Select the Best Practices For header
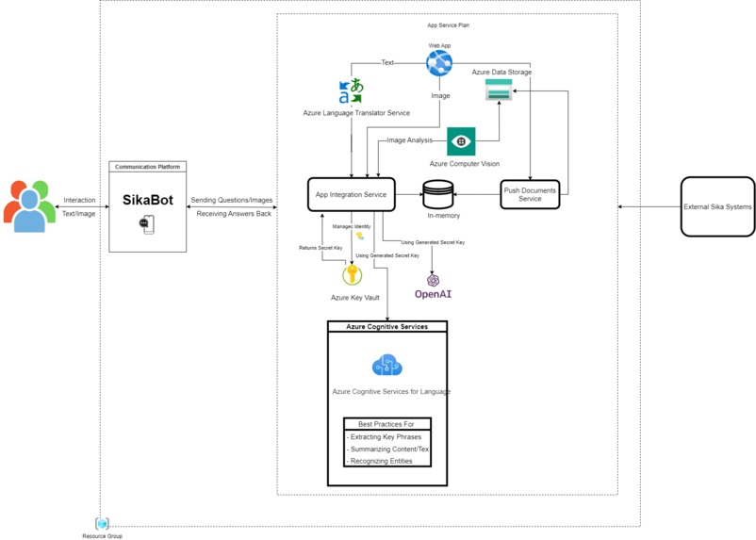 (387, 424)
